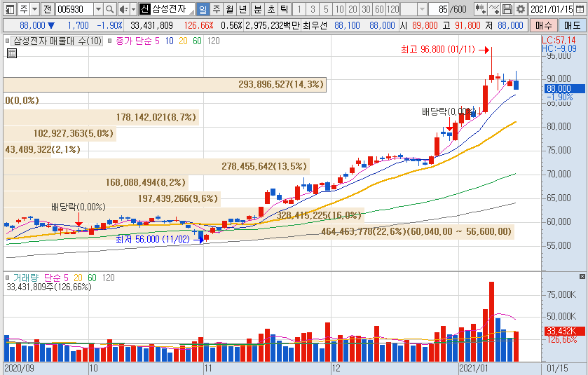Click the 전 button next to stock code

click(47, 9)
